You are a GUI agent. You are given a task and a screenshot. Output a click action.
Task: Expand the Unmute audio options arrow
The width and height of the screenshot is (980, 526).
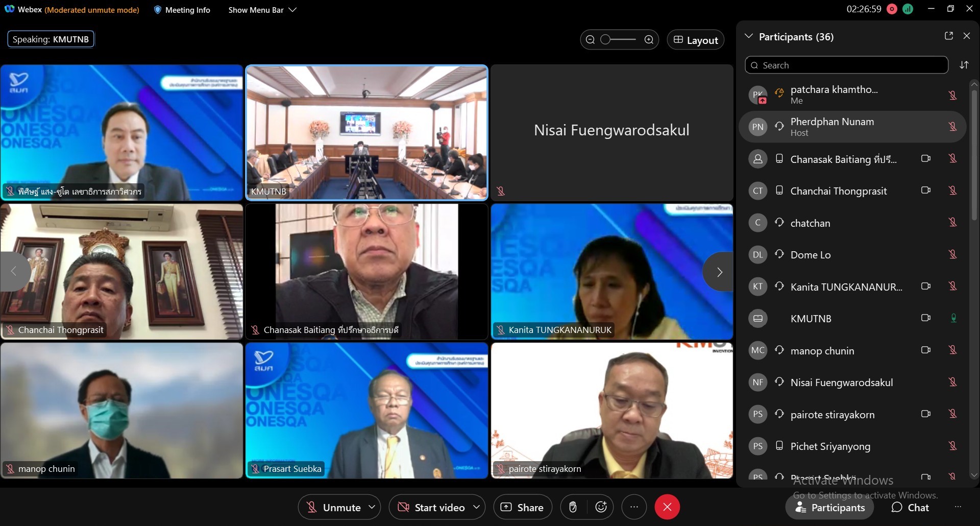click(372, 507)
